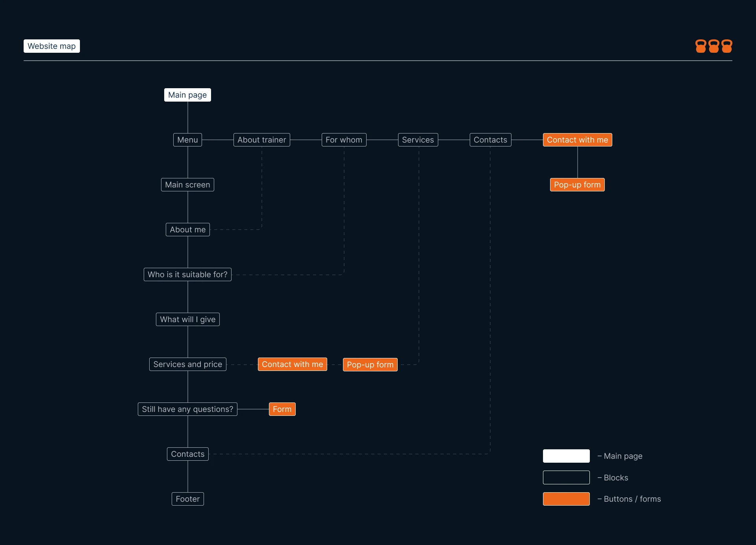Select the Main page node
Image resolution: width=756 pixels, height=545 pixels.
coord(187,95)
